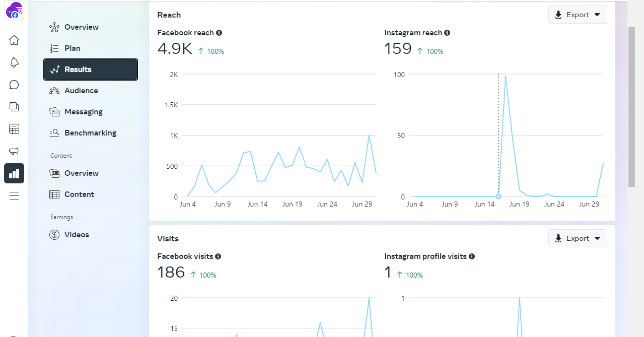644x337 pixels.
Task: Select the Results menu item
Action: point(91,70)
